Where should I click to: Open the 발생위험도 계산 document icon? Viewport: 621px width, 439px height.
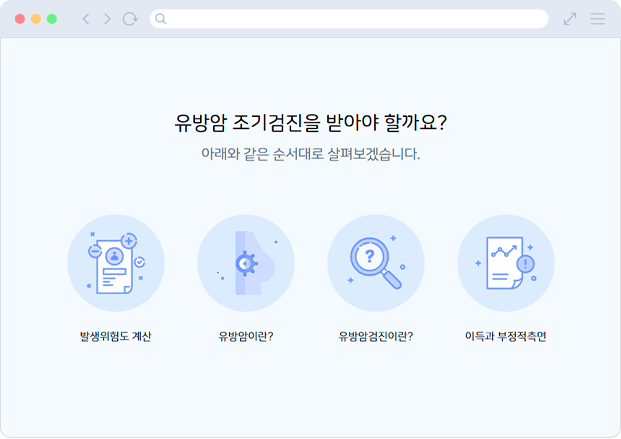116,263
